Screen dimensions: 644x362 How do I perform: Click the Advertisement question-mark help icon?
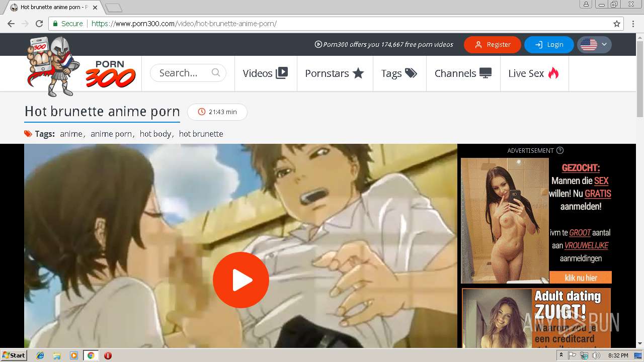560,150
